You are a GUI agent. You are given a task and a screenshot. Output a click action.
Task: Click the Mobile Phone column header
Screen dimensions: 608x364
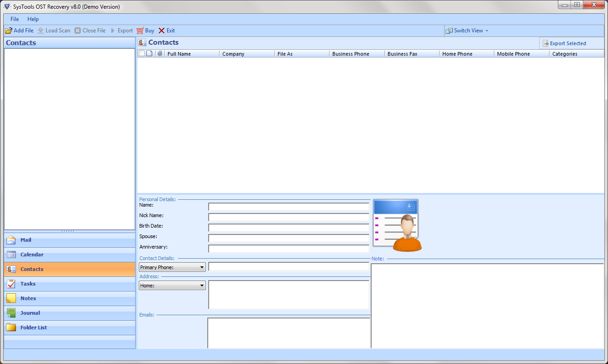[522, 54]
